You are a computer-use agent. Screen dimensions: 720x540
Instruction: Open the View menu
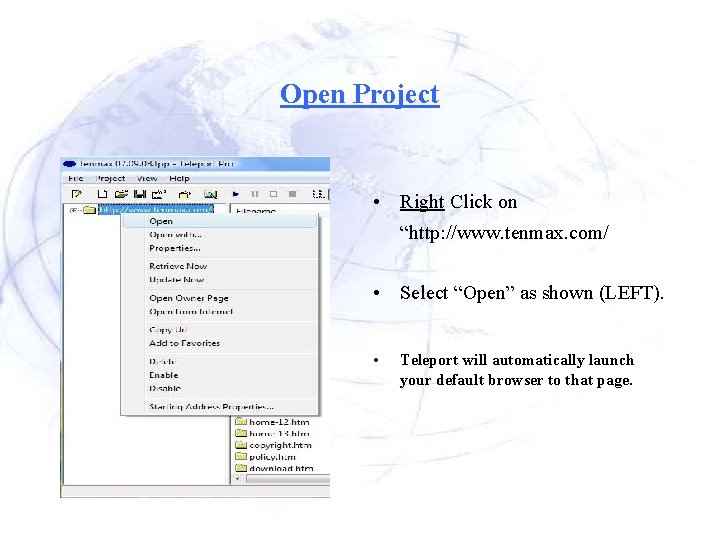147,178
